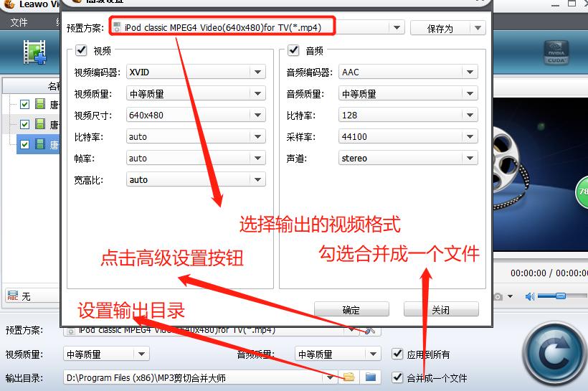Screen dimensions: 588x391
Task: Click the film icon of the first file
Action: tap(40, 104)
